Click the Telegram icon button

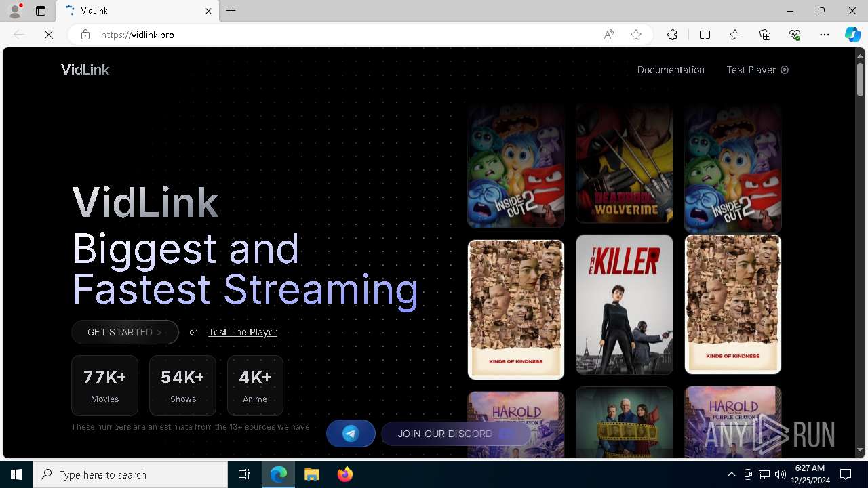coord(351,434)
